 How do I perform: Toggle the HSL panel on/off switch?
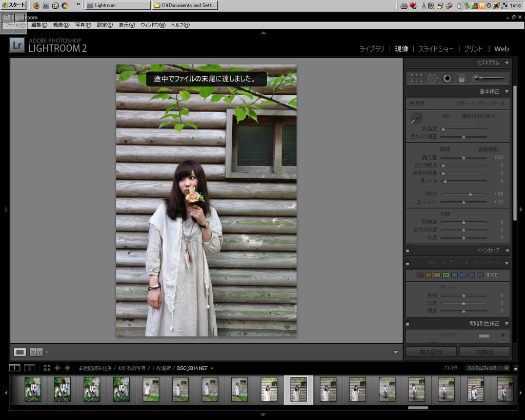tap(408, 263)
